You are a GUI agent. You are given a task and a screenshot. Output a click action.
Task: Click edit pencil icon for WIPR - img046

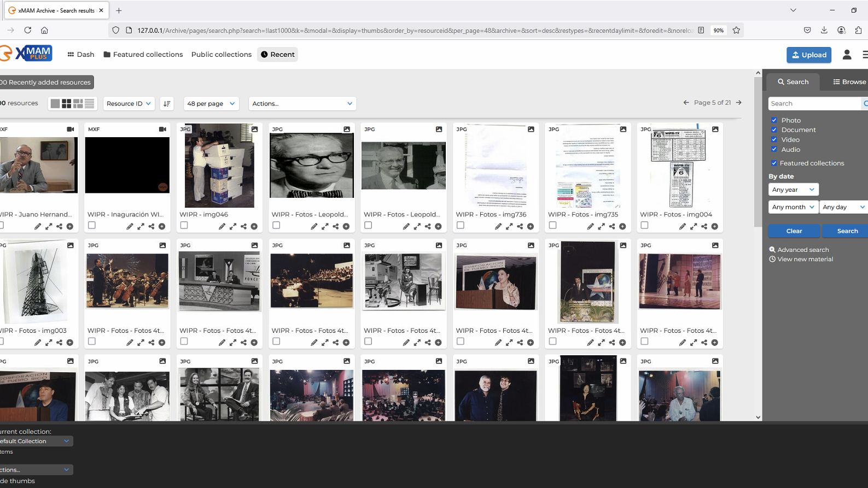(222, 226)
